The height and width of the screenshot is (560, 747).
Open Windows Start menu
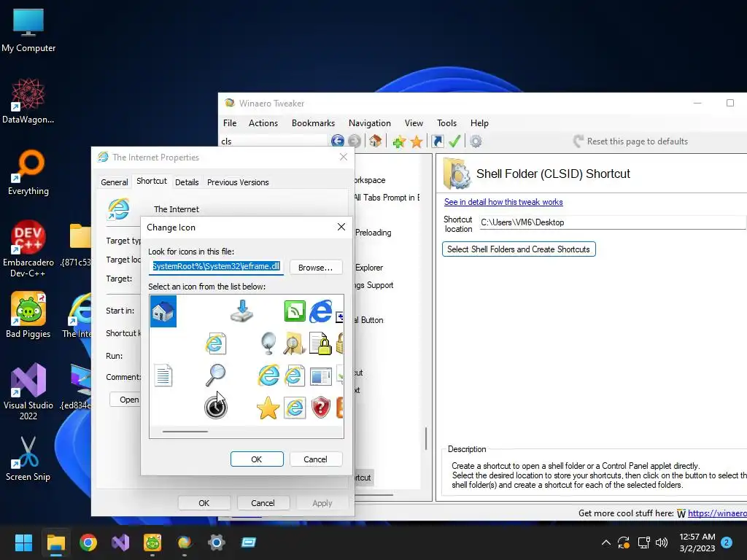(x=23, y=542)
